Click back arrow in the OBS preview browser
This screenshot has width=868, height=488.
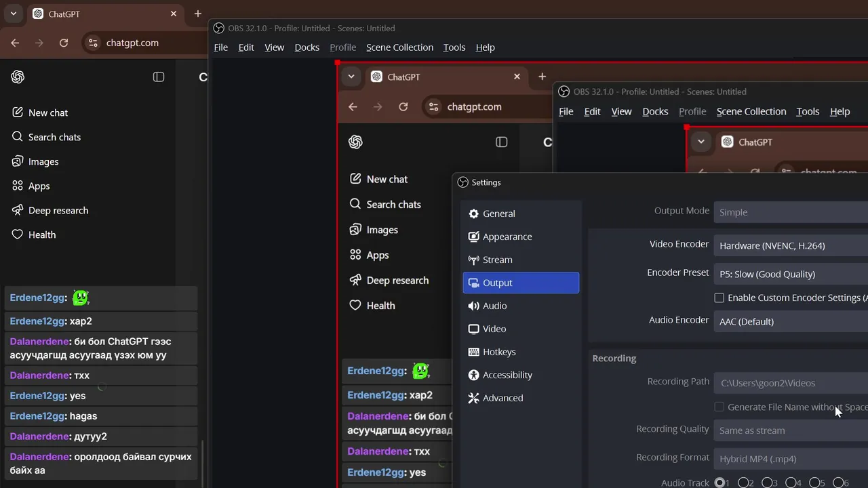click(353, 106)
